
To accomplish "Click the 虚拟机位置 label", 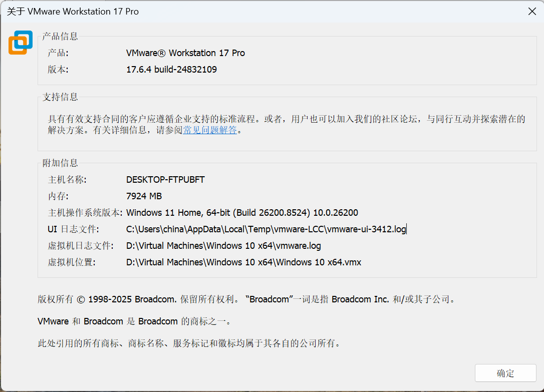I will click(x=72, y=262).
